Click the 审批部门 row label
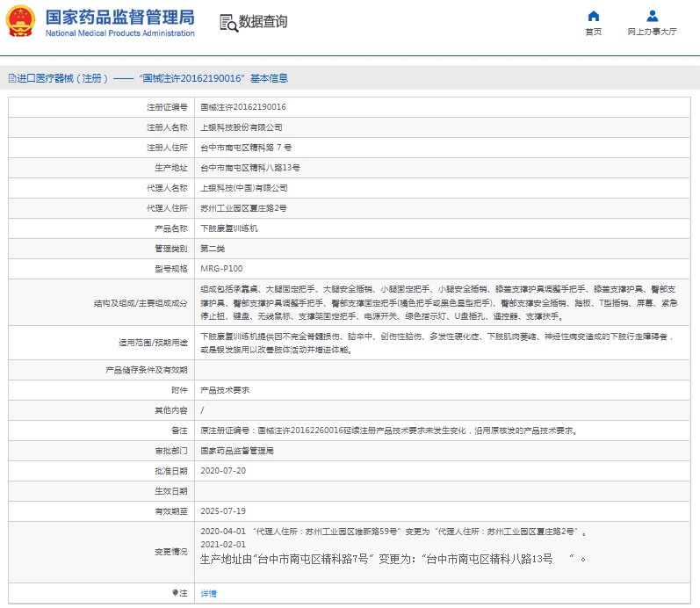This screenshot has width=700, height=608. pyautogui.click(x=171, y=451)
